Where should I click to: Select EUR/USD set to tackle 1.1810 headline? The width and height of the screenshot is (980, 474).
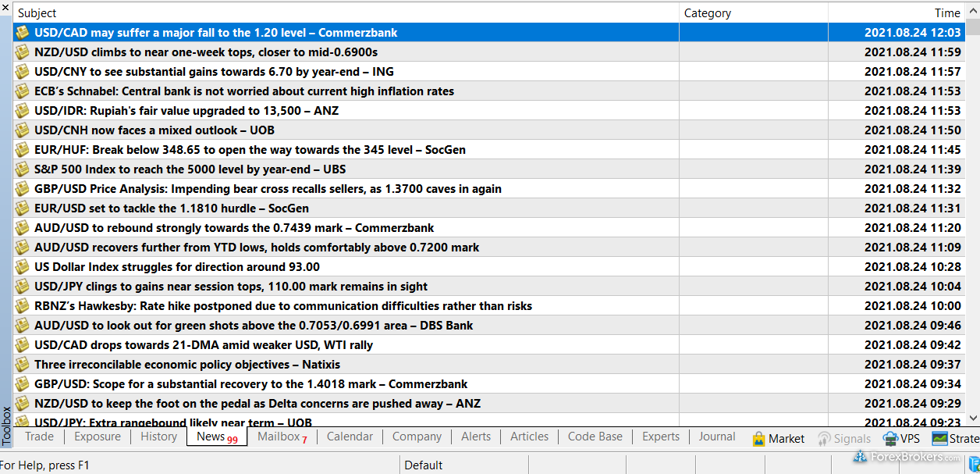tap(172, 208)
